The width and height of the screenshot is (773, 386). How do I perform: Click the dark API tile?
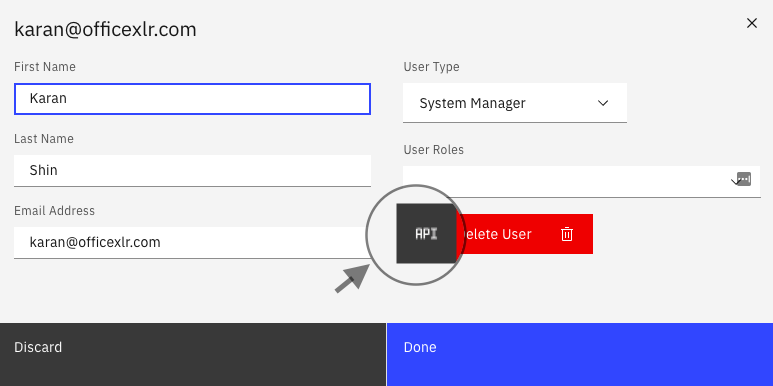(x=426, y=234)
